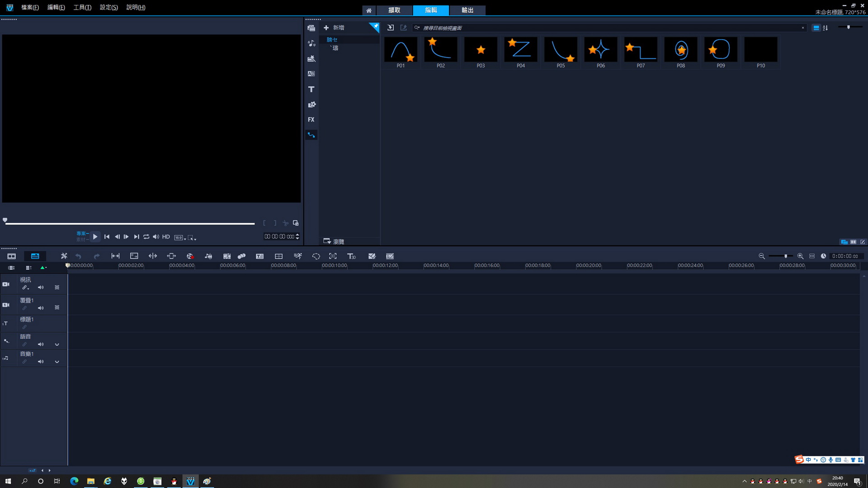Open the Template library panel
The width and height of the screenshot is (868, 488).
coord(311,59)
